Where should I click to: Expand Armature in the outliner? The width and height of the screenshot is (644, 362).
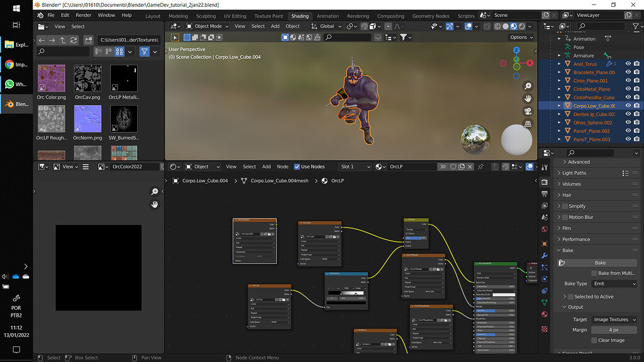click(x=559, y=55)
